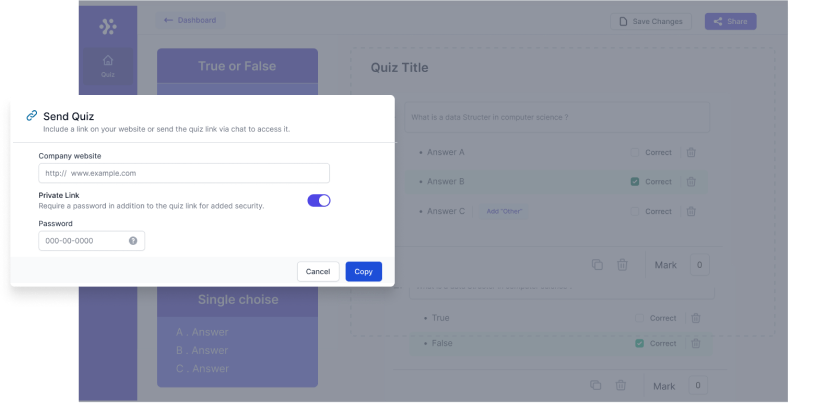Open the Quiz section in sidebar
This screenshot has width=815, height=404.
pos(108,66)
